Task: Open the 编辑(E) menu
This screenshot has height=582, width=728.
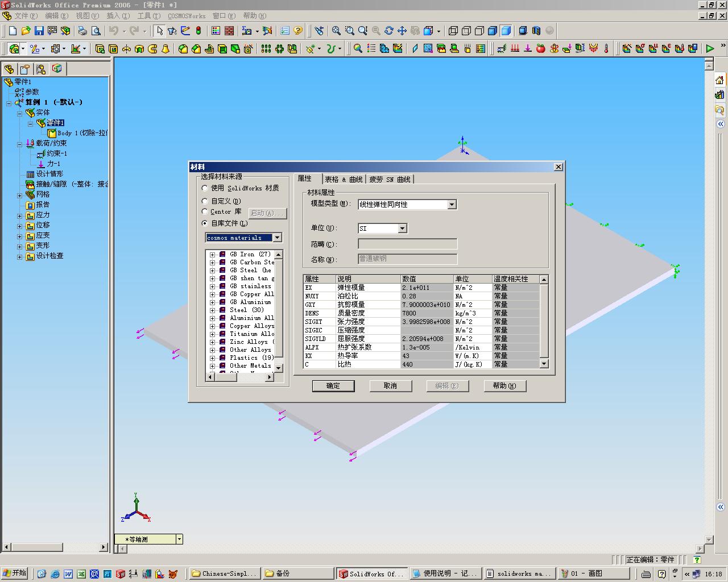Action: click(56, 16)
